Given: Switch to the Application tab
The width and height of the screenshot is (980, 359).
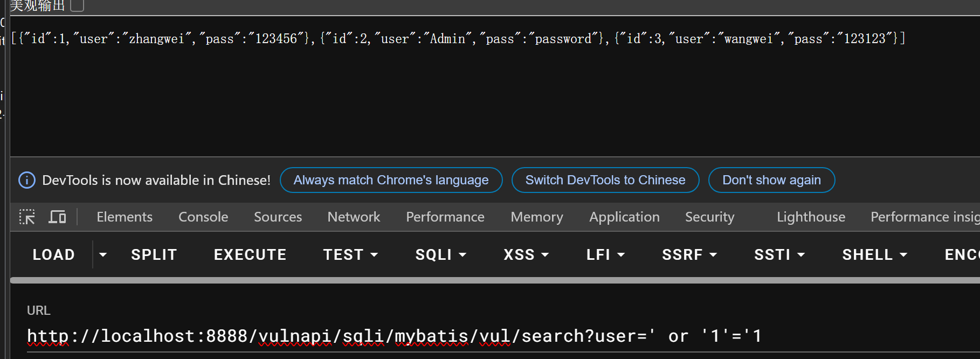Looking at the screenshot, I should click(624, 217).
